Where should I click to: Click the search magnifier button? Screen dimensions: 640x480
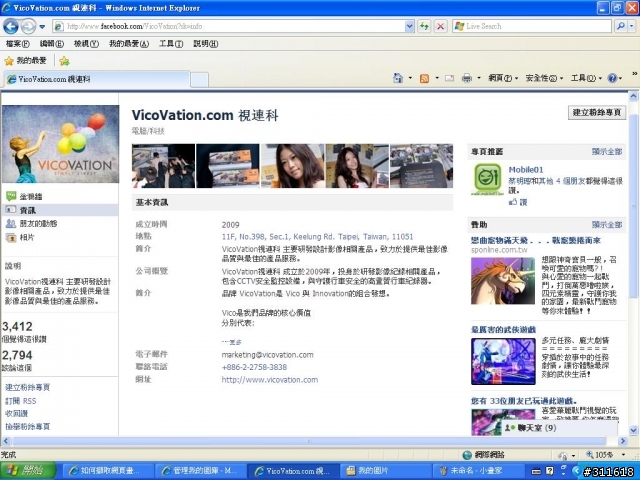click(620, 26)
